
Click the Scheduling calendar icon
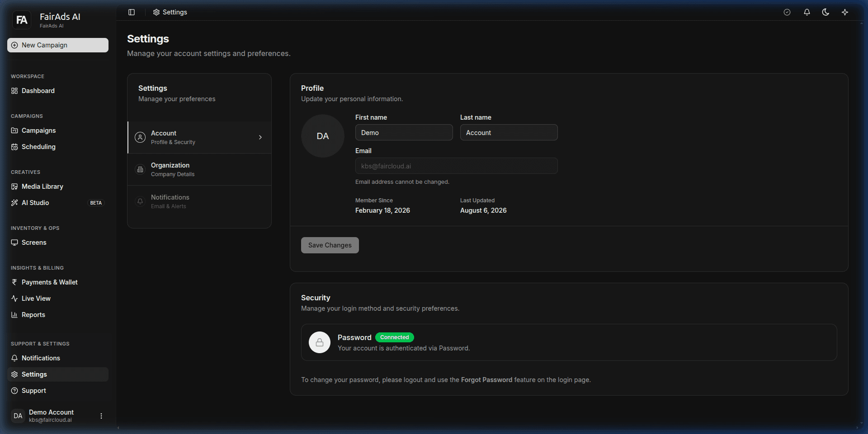14,147
